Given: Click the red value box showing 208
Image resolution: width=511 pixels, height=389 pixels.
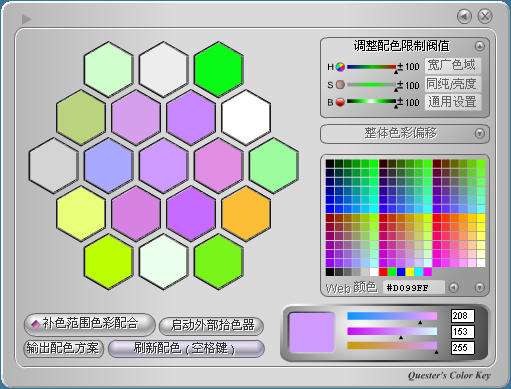Looking at the screenshot, I should click(462, 316).
